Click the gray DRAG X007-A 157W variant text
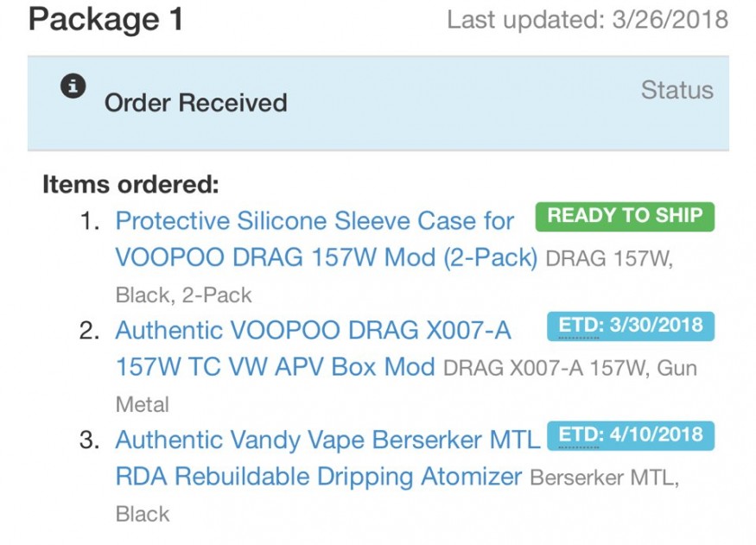Image resolution: width=756 pixels, height=545 pixels. (x=545, y=369)
